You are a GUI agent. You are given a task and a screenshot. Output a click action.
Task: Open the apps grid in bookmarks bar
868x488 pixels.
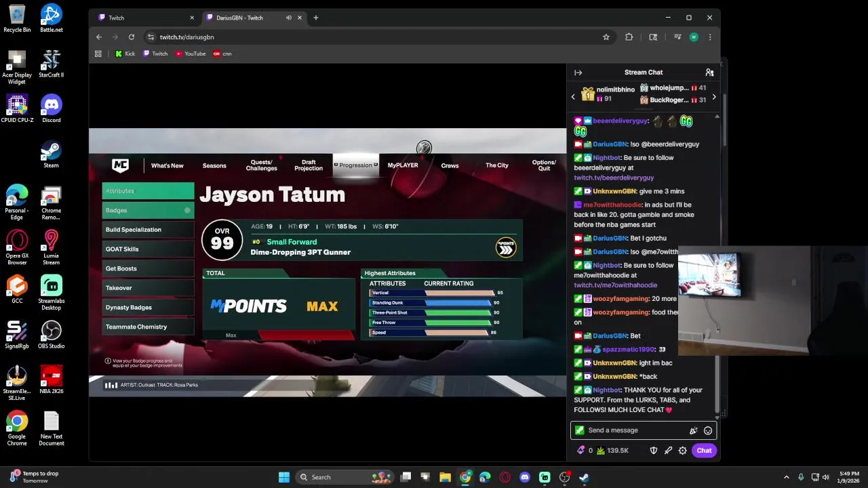click(98, 54)
